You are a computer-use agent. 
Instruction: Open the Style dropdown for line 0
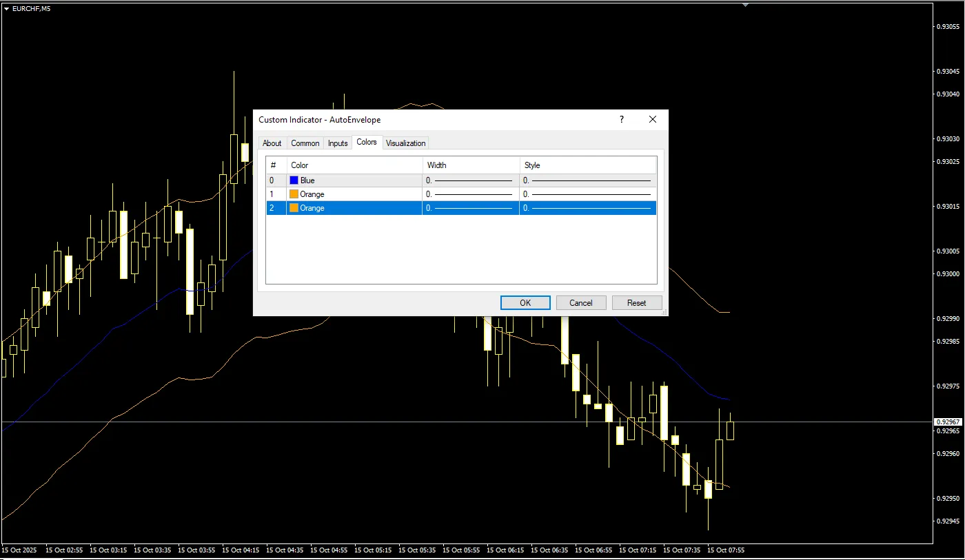(x=587, y=180)
